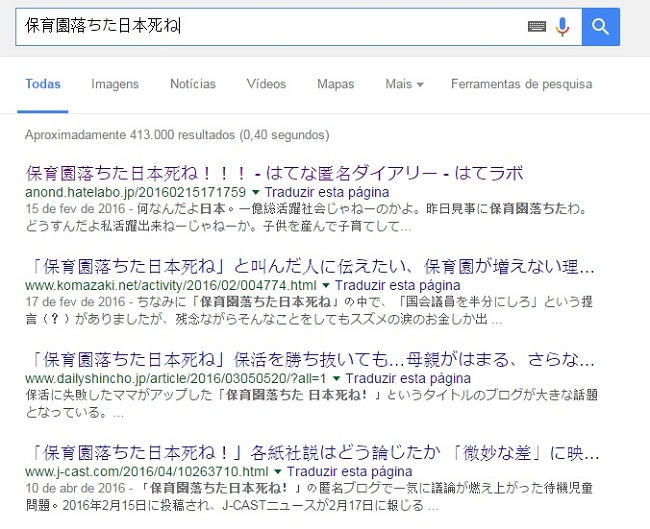Click the www.j-cast.com/2016/04 URL text
The image size is (650, 529).
147,472
